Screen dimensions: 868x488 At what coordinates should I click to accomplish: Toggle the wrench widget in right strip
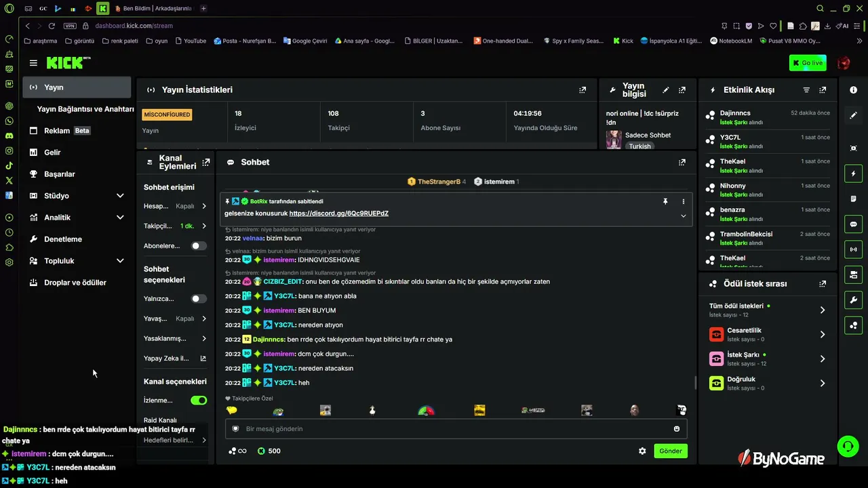(853, 300)
